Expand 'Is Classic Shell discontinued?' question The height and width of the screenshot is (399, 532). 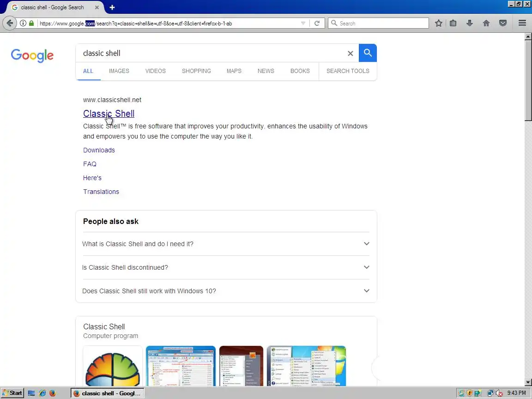click(x=226, y=267)
